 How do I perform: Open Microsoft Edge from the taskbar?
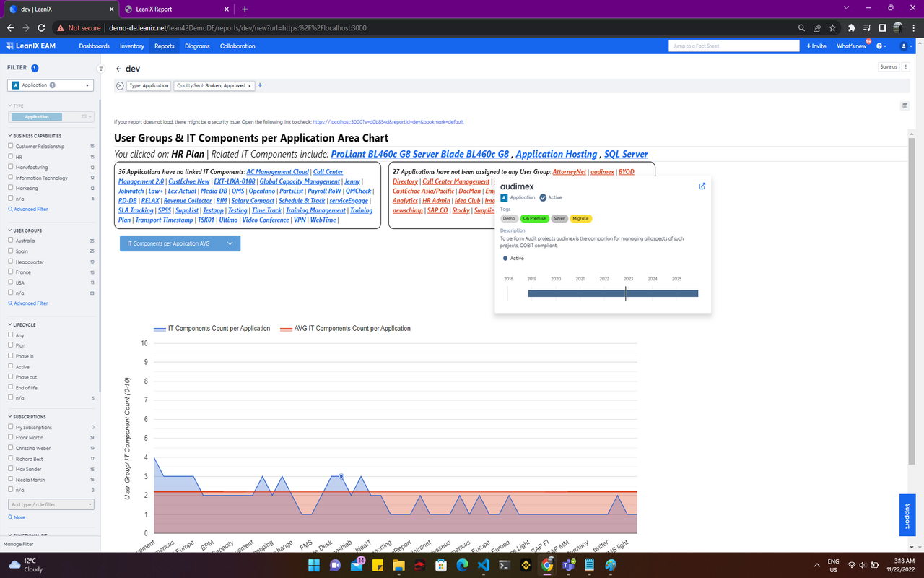463,564
